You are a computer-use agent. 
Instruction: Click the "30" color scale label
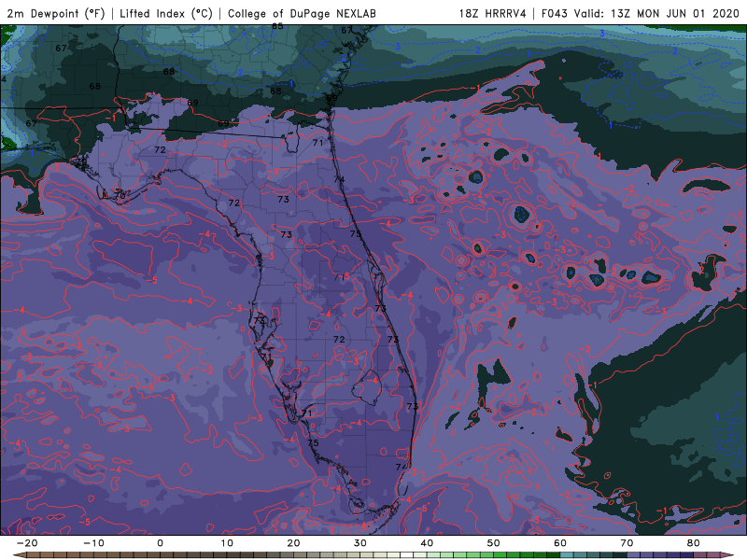point(360,543)
